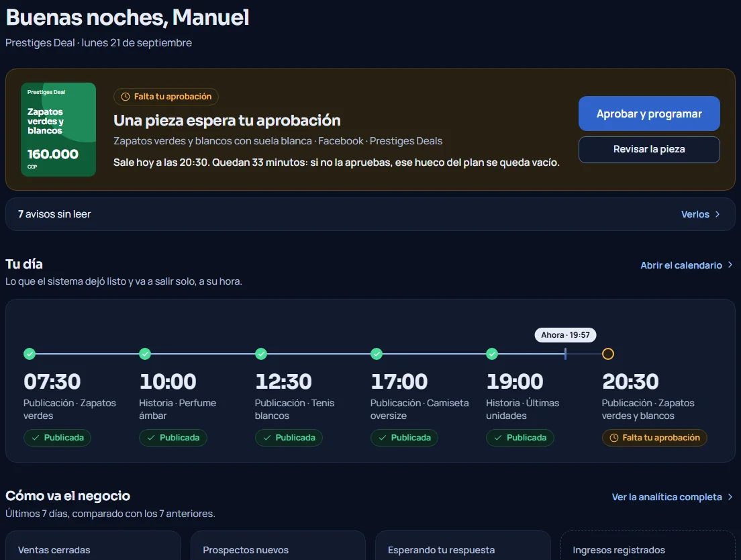Screen dimensions: 741x560
Task: Select the green check marker above 12:30
Action: [261, 354]
